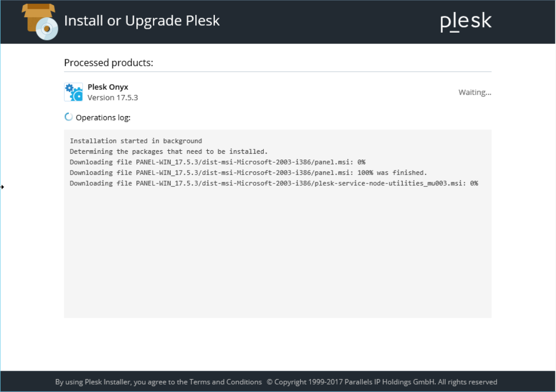Screen dimensions: 556x392
Task: Select the Plesk Onyx product name
Action: coord(108,87)
